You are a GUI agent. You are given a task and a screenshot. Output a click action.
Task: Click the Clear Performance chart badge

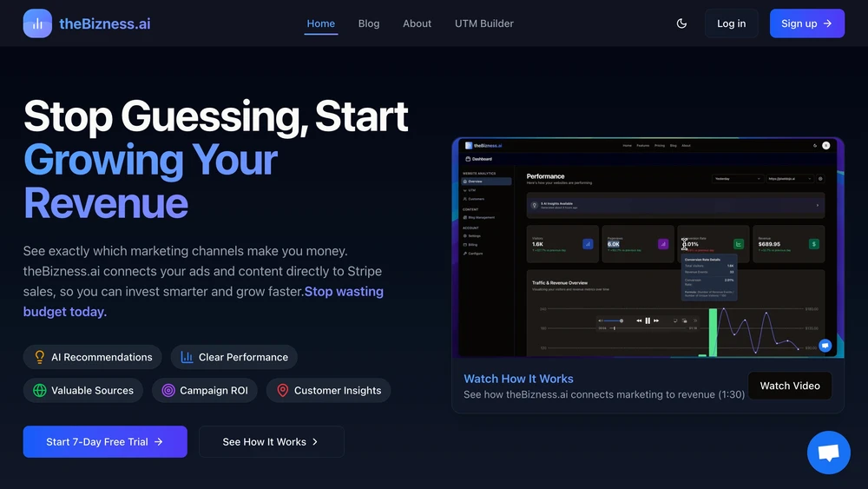click(234, 357)
